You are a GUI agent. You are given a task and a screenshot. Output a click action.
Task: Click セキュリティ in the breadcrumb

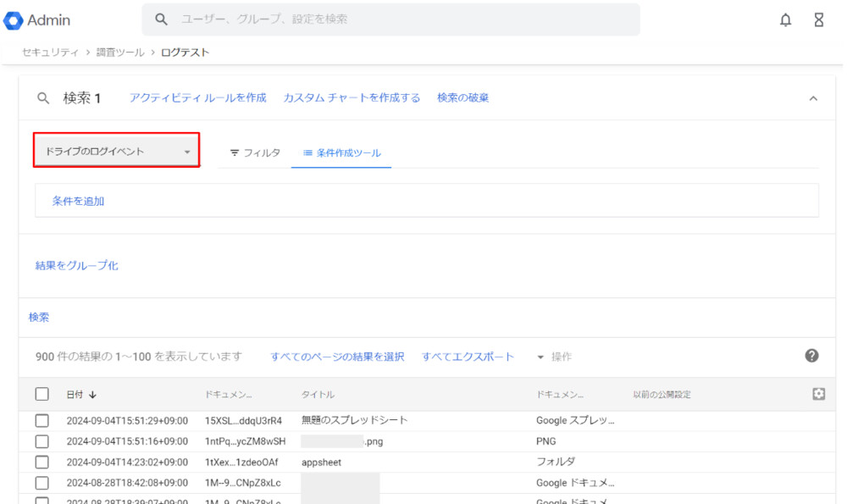tap(51, 53)
